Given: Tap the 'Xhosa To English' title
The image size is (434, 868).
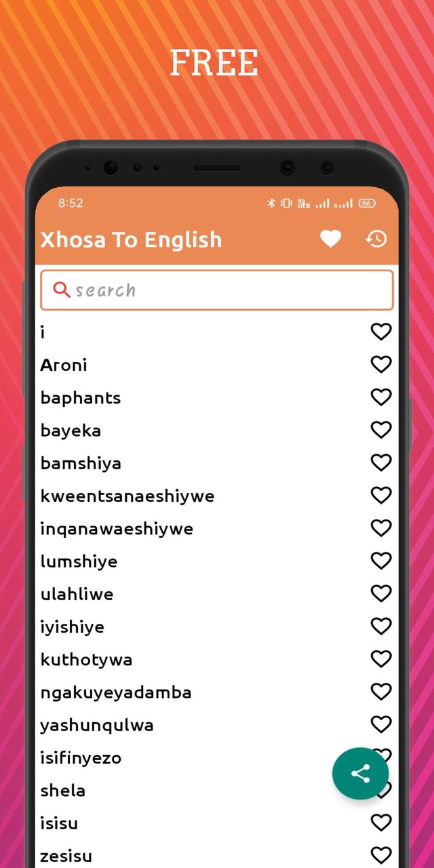Looking at the screenshot, I should click(131, 239).
